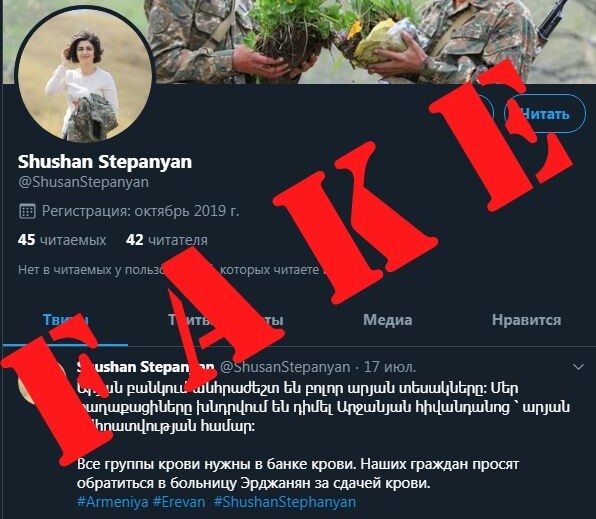The image size is (596, 519).
Task: Switch to the Твиты tab
Action: tap(65, 320)
